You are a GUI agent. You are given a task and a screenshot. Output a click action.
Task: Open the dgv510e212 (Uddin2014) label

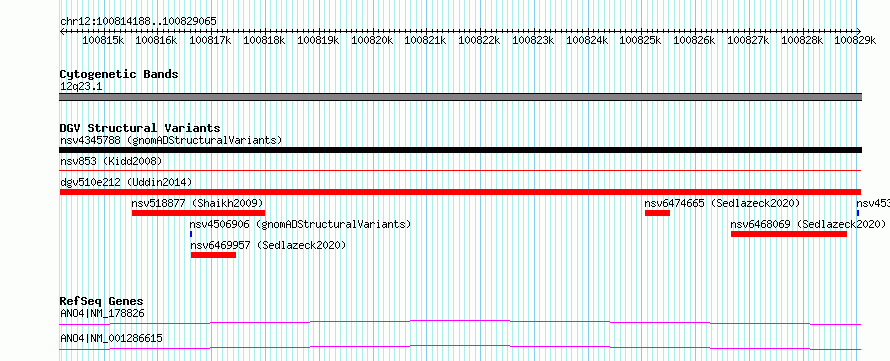point(126,182)
